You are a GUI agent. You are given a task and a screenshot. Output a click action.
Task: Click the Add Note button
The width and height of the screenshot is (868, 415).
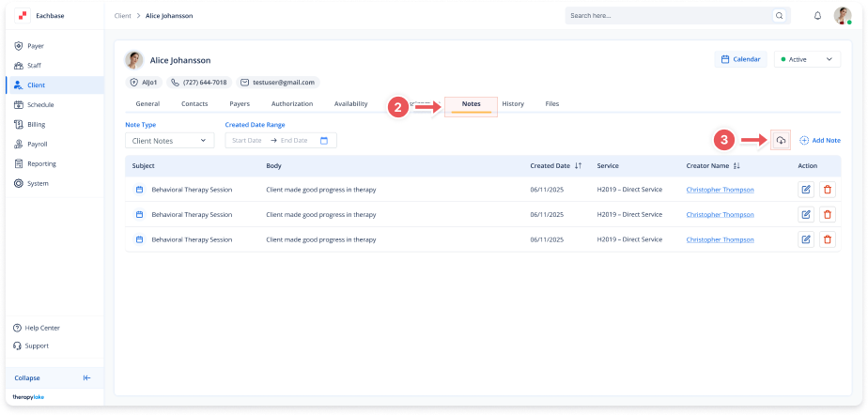[819, 140]
